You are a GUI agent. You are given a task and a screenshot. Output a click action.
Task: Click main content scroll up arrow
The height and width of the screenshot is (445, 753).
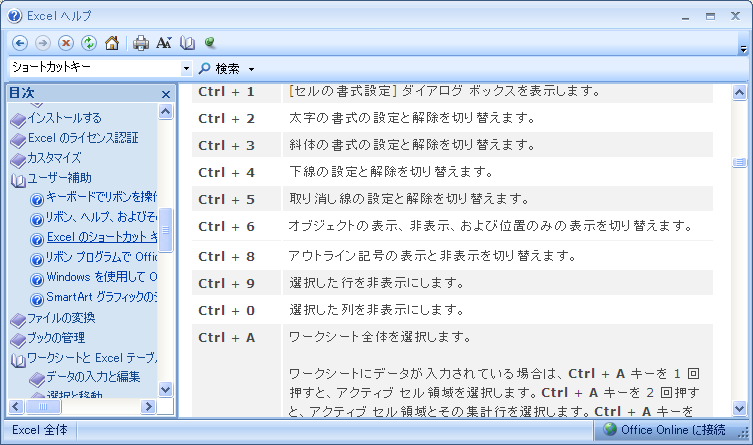(740, 92)
